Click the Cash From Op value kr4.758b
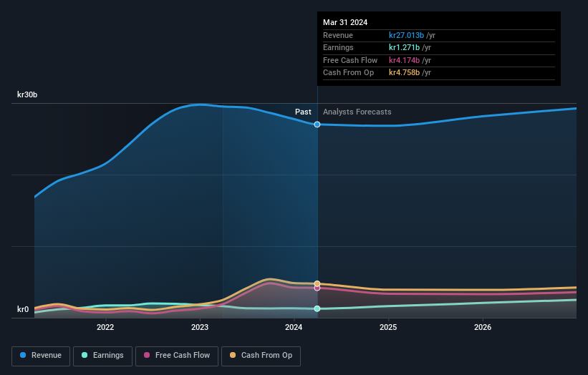Screen dimensions: 588x375 pyautogui.click(x=404, y=73)
